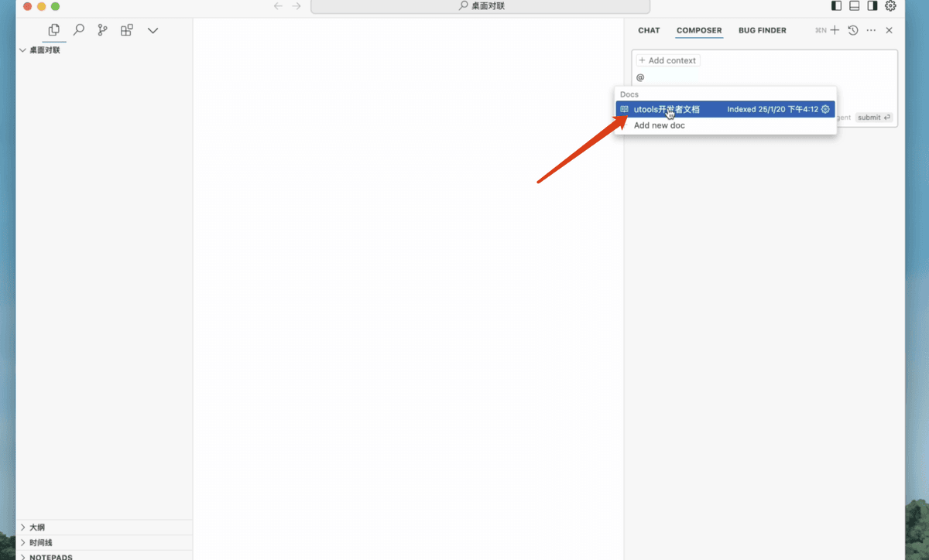This screenshot has height=560, width=929.
Task: Show more sidebar views chevron
Action: (x=153, y=30)
